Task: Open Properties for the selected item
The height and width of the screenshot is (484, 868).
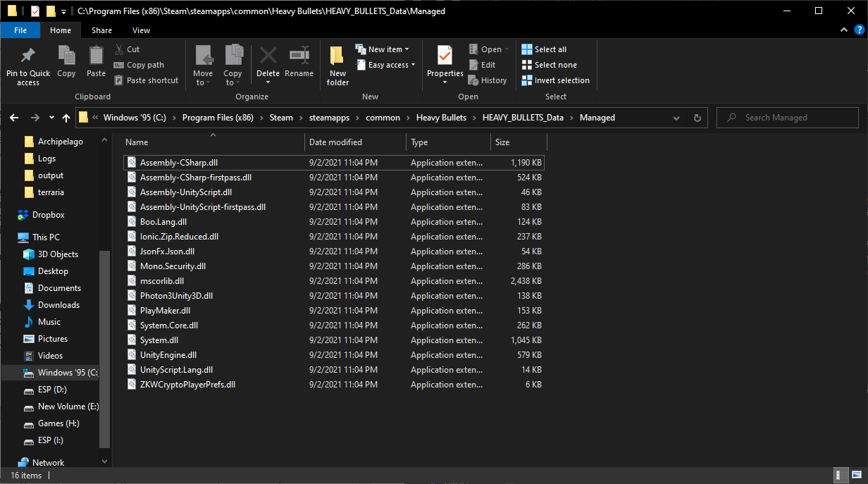Action: point(444,63)
